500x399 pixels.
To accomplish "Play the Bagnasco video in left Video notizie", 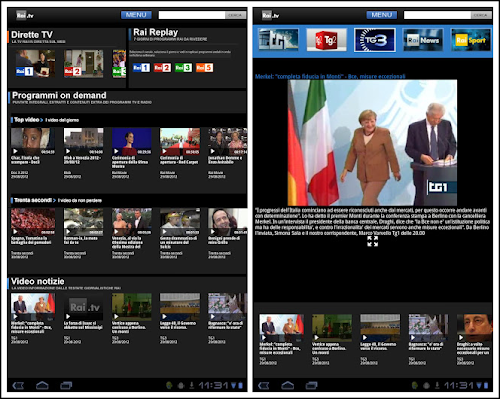I will [228, 307].
